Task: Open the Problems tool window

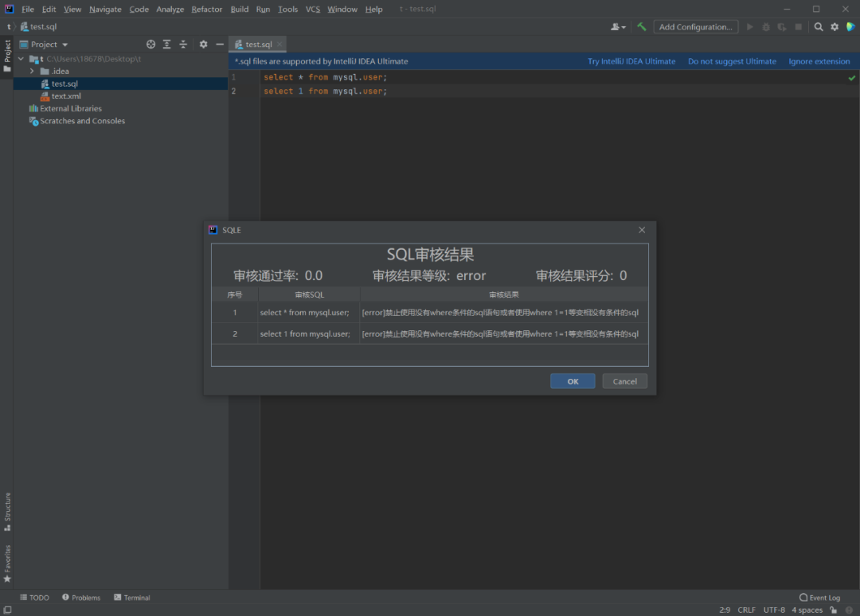Action: 80,597
